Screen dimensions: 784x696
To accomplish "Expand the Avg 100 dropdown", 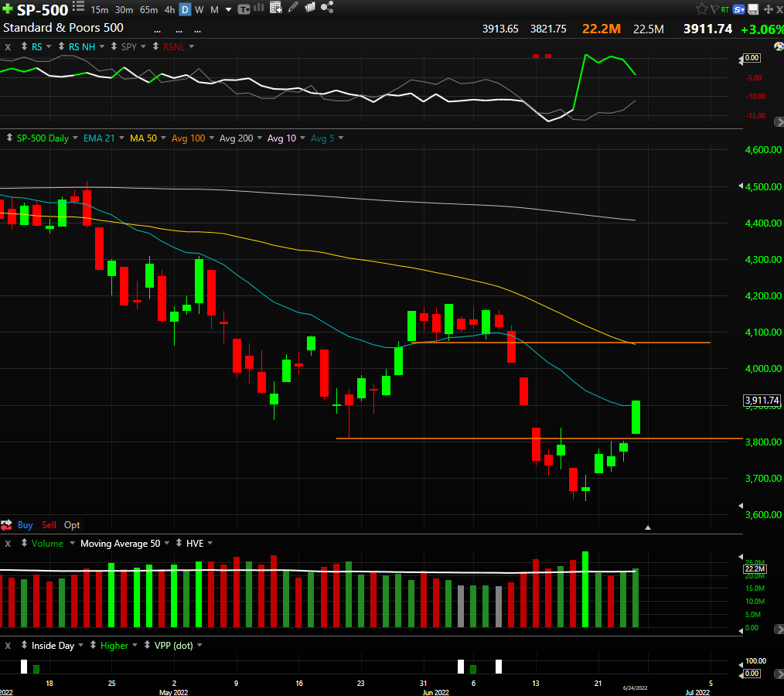I will [x=212, y=138].
